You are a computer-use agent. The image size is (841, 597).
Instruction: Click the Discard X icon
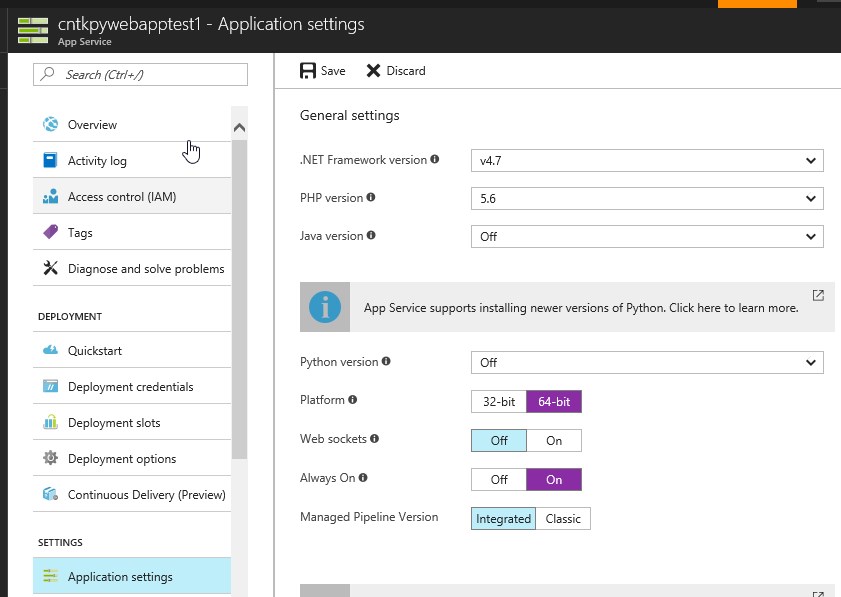coord(373,71)
